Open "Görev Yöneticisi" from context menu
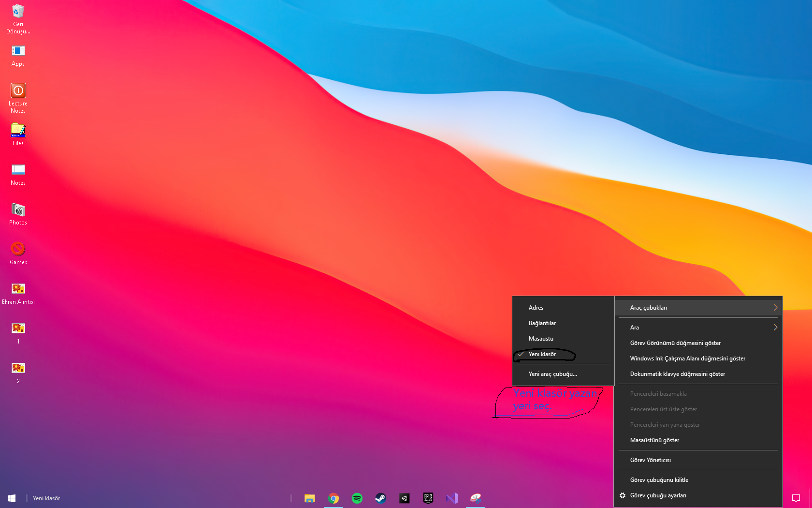Viewport: 812px width, 508px height. tap(650, 460)
